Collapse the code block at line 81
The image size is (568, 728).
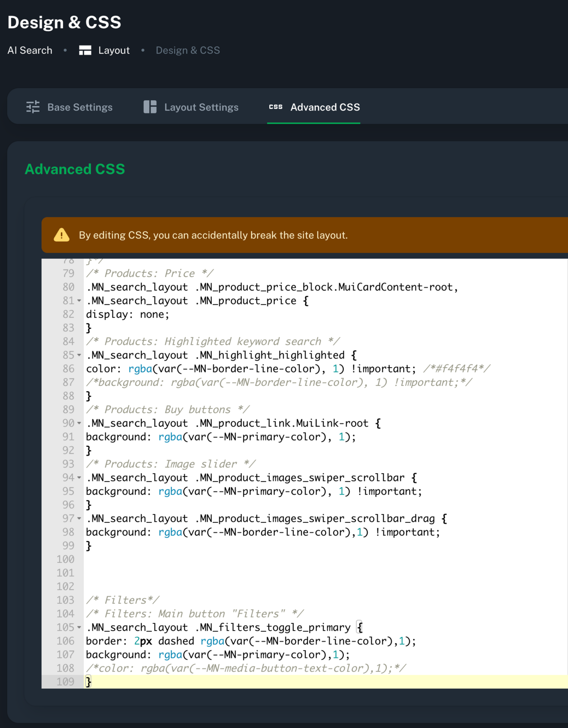pos(79,301)
